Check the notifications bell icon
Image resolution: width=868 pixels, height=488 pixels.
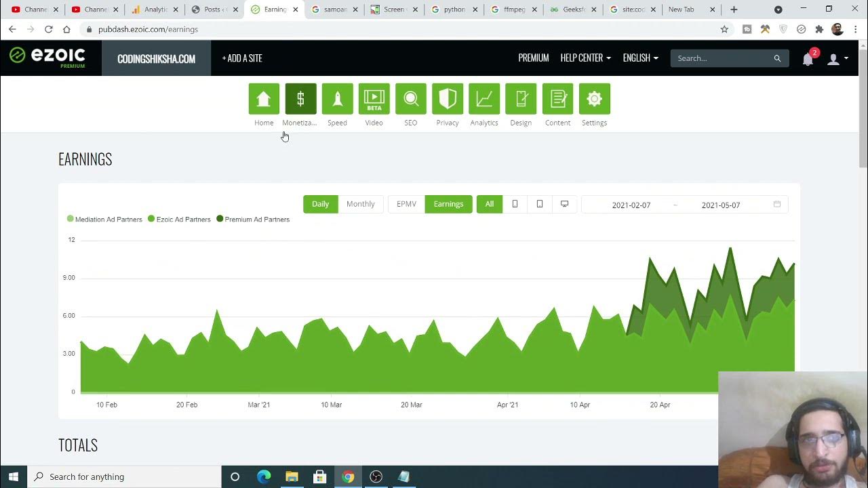(x=808, y=59)
